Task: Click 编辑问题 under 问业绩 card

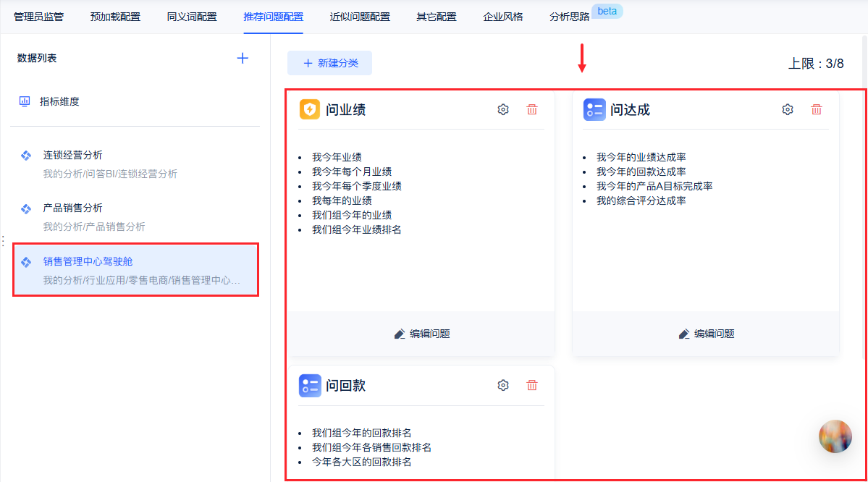Action: pyautogui.click(x=422, y=334)
